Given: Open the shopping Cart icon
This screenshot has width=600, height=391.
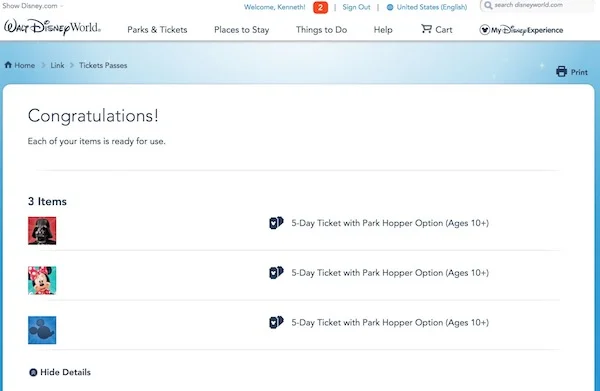Looking at the screenshot, I should (x=426, y=29).
